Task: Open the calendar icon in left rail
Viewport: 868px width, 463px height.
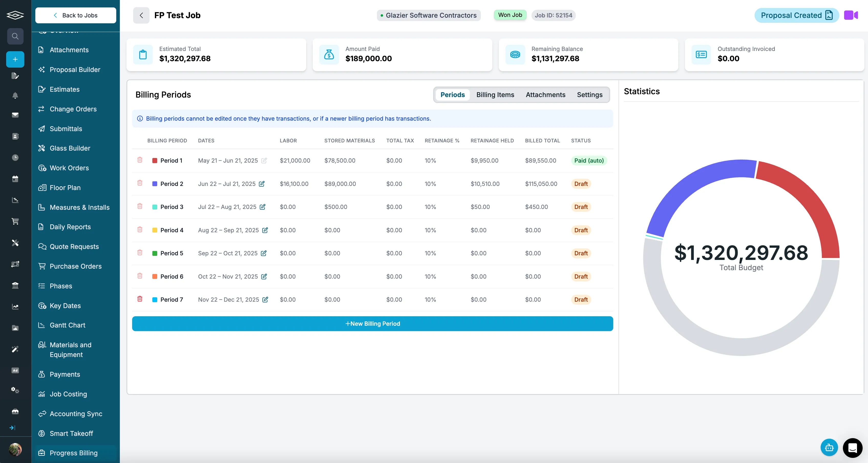Action: click(15, 178)
